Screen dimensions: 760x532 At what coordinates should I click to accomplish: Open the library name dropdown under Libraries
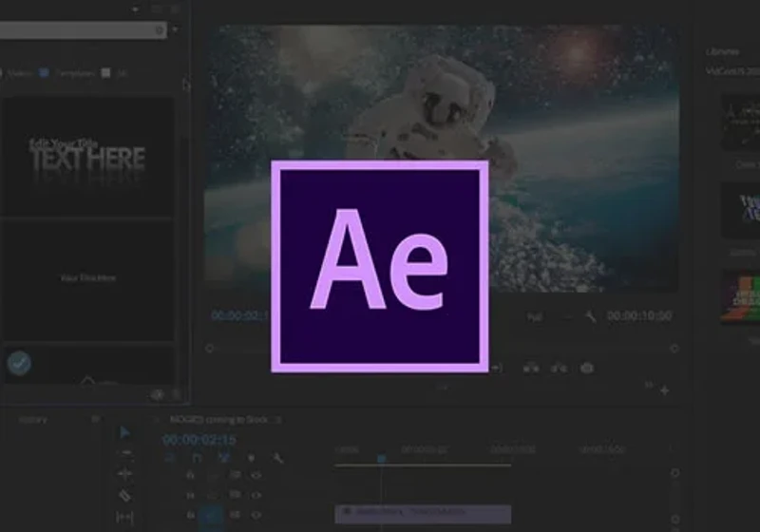pyautogui.click(x=732, y=71)
